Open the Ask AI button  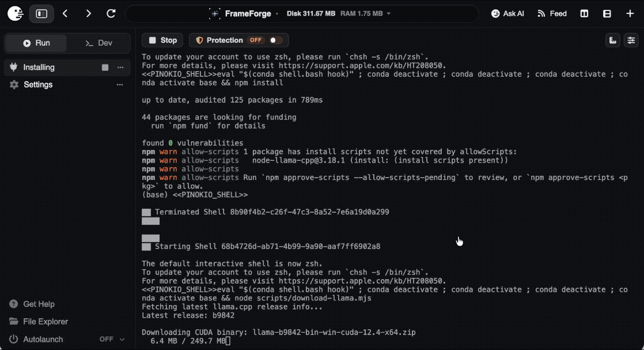[x=507, y=14]
